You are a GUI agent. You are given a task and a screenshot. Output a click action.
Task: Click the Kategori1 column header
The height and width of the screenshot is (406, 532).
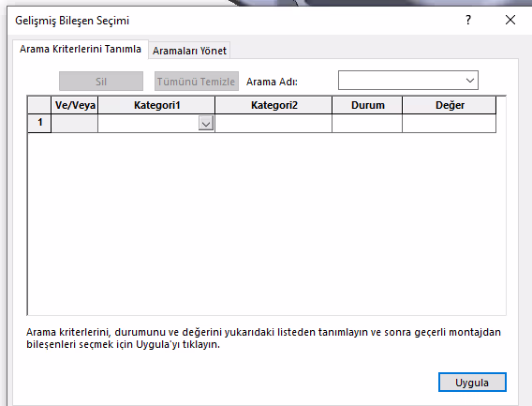tap(156, 105)
